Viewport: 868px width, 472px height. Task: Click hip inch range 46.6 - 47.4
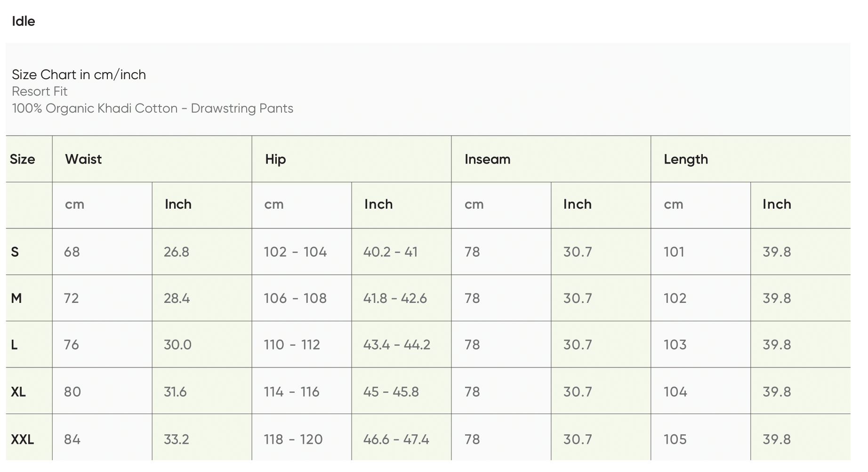[396, 439]
